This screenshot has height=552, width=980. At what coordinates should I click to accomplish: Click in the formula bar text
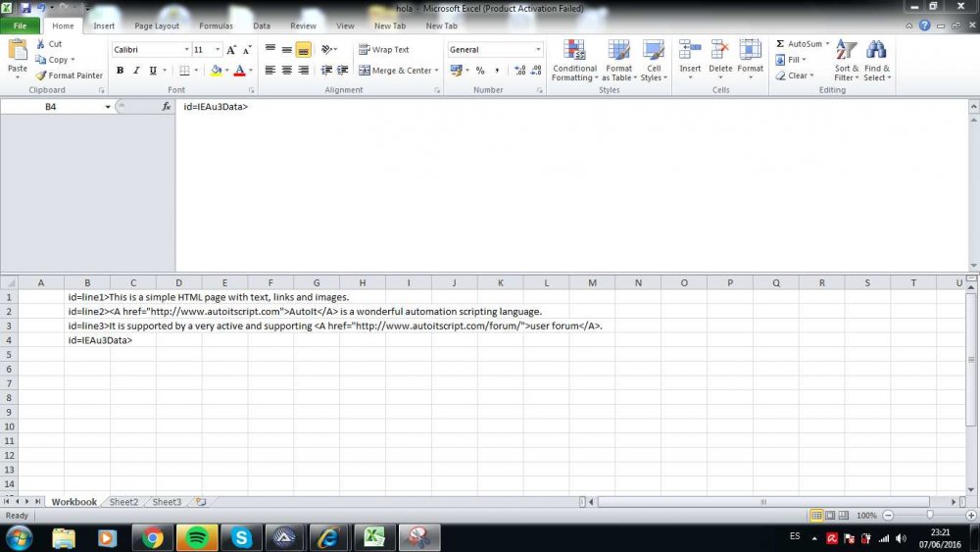point(216,107)
